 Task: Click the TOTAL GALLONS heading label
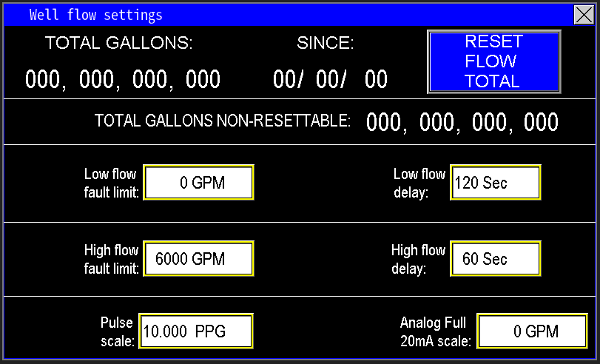click(119, 43)
